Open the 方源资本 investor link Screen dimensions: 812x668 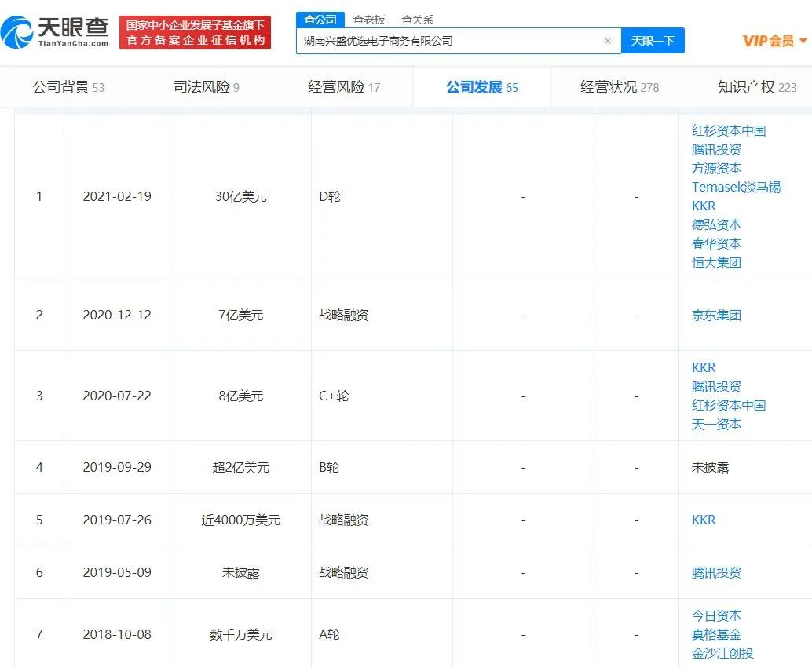click(x=716, y=168)
